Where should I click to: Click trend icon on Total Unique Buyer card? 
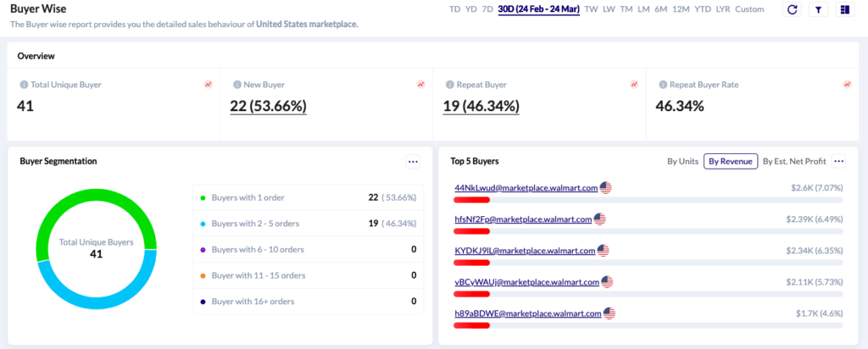point(209,85)
